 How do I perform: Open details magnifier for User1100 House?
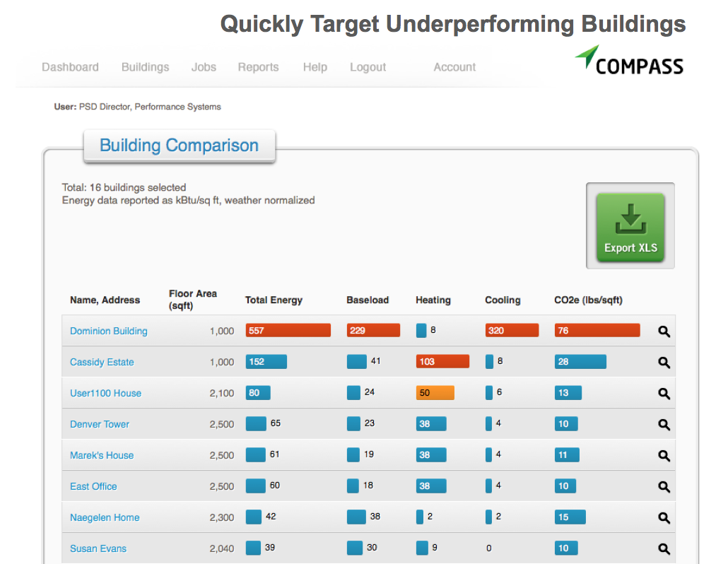click(x=664, y=393)
